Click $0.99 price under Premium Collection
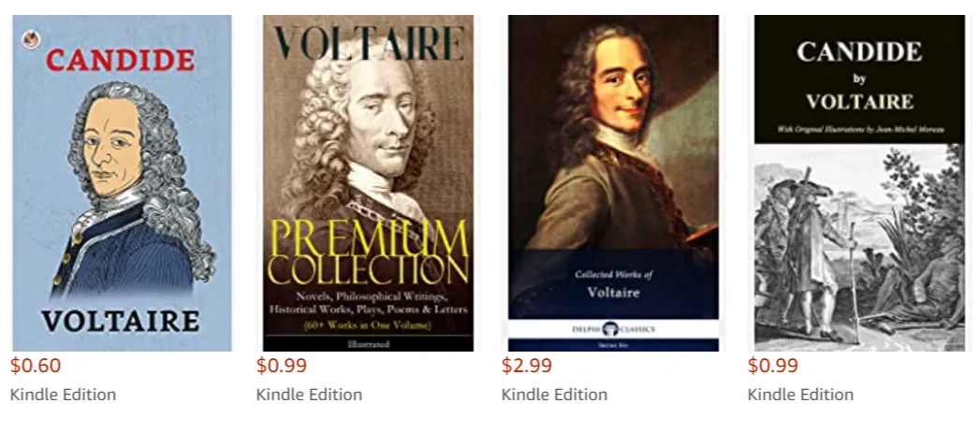This screenshot has width=980, height=432. tap(281, 366)
